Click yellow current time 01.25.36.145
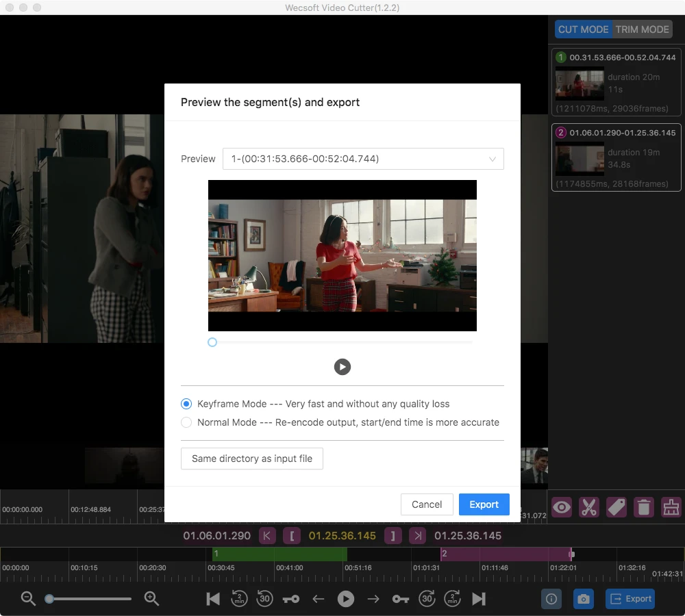685x616 pixels. tap(342, 536)
